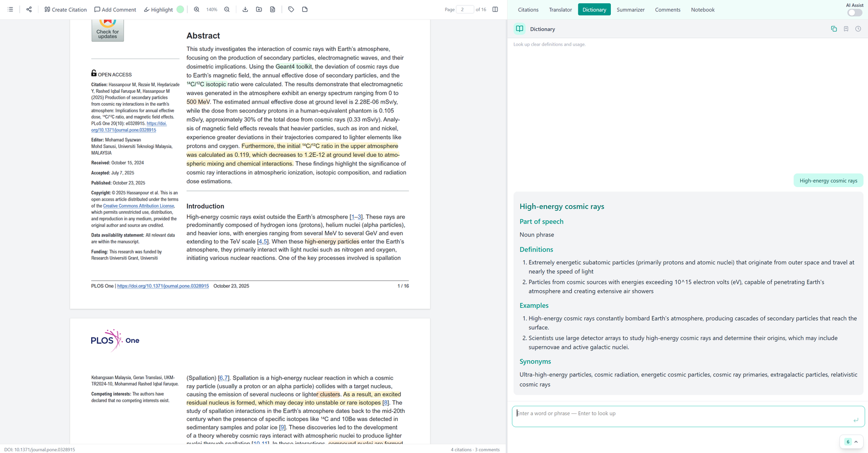Click the highlighted 'high-energy particles' phrase
868x453 pixels.
[x=332, y=242]
